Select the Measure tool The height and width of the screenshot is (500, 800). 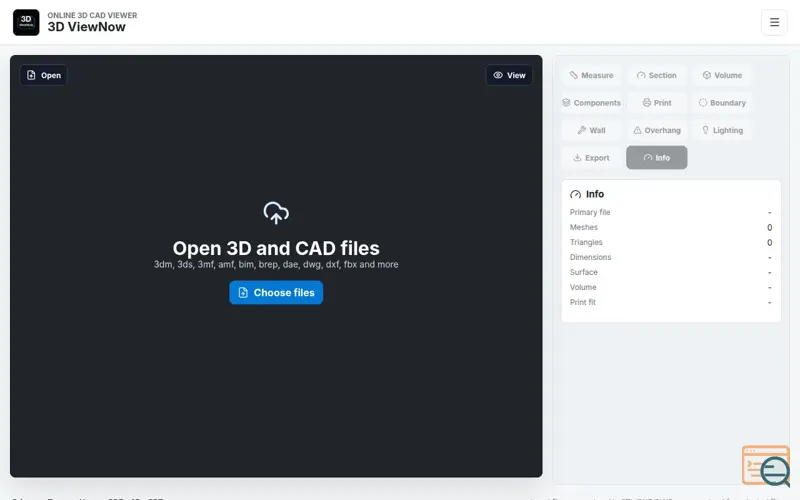591,75
